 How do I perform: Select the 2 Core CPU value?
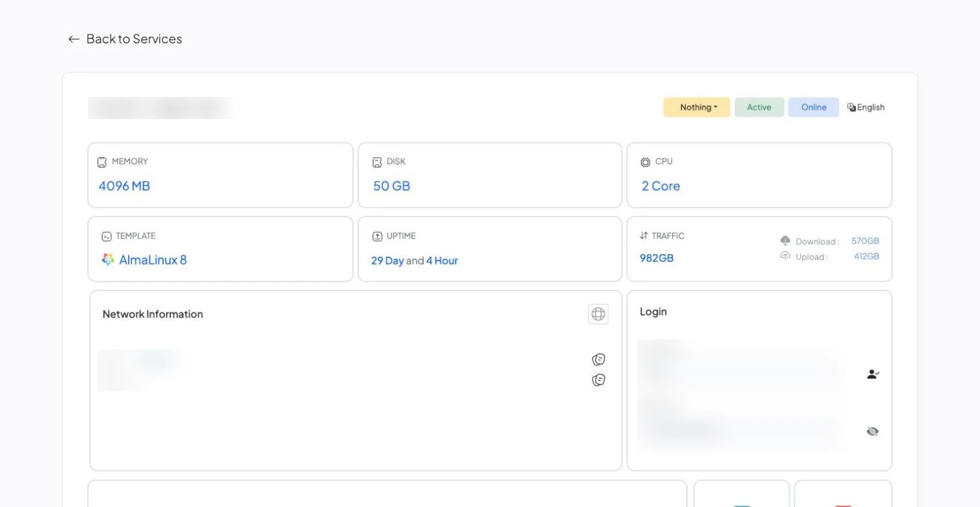(661, 186)
